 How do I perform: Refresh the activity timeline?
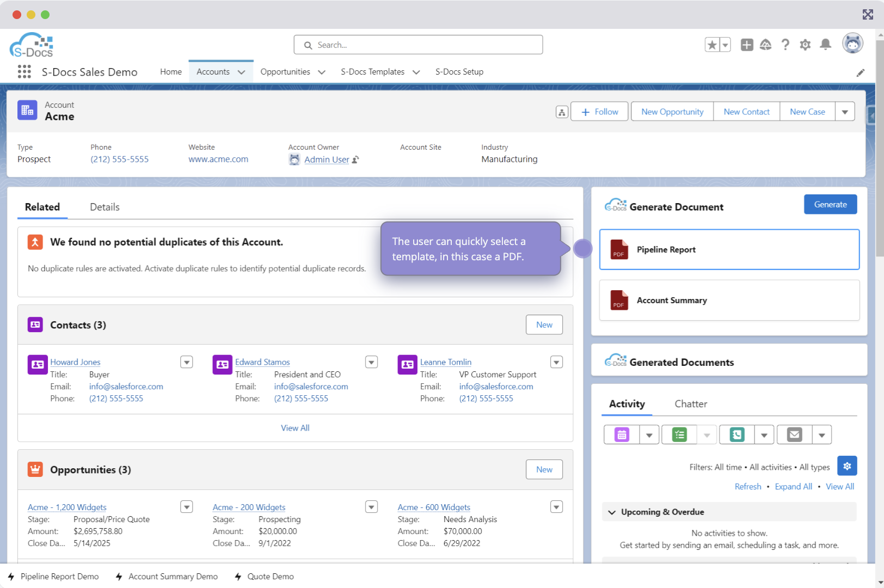coord(748,487)
